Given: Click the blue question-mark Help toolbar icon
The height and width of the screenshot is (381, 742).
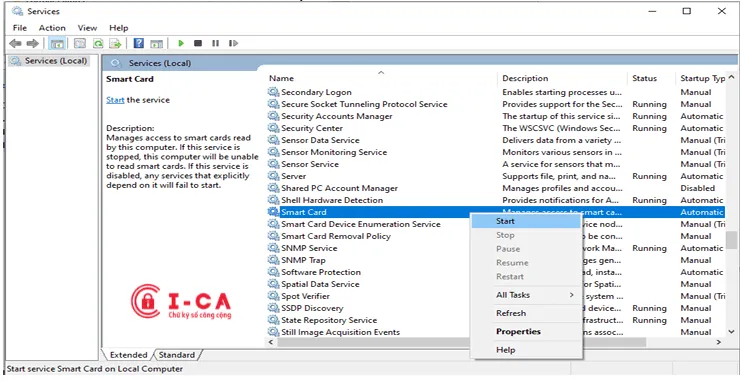Looking at the screenshot, I should (x=139, y=44).
